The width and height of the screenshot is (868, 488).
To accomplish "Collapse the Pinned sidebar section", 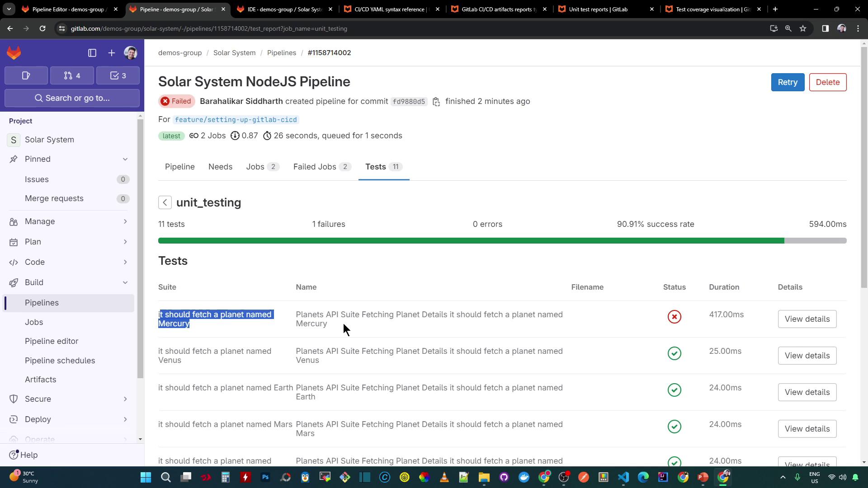I will click(125, 159).
